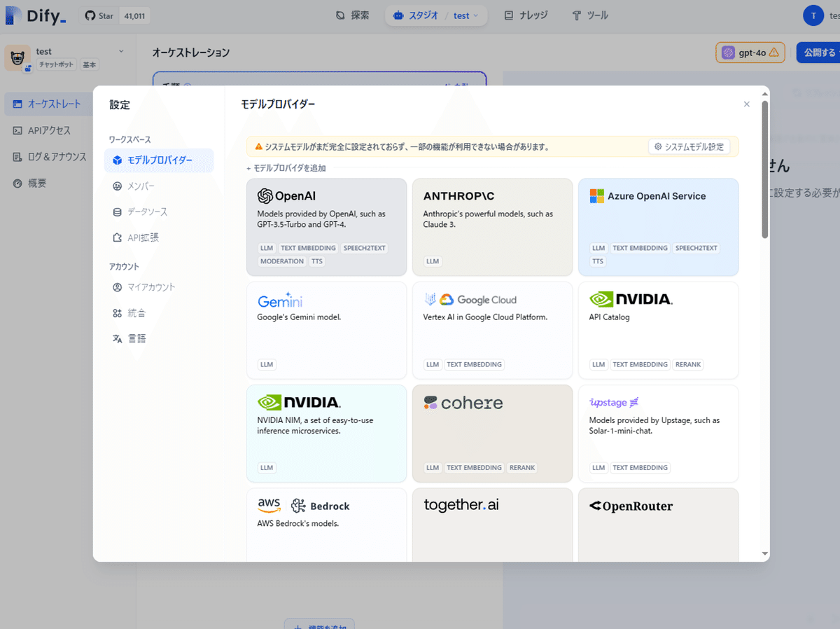Click the モデルプロバイダー sidebar icon
Viewport: 840px width, 629px height.
pos(117,160)
